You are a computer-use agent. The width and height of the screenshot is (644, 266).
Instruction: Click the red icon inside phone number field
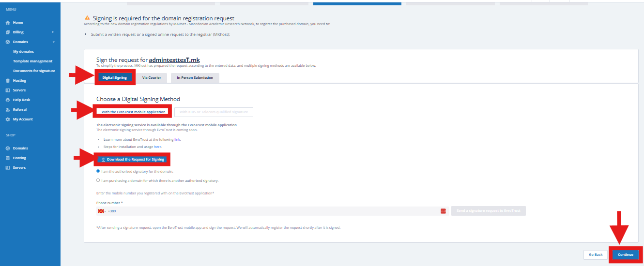click(x=443, y=211)
